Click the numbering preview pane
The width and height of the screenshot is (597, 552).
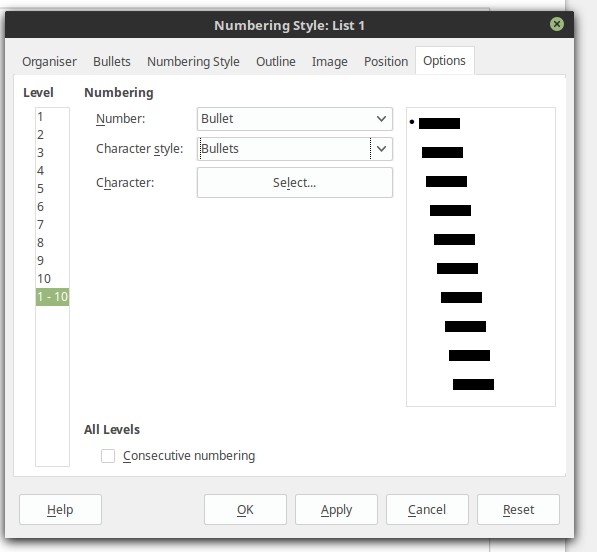481,257
